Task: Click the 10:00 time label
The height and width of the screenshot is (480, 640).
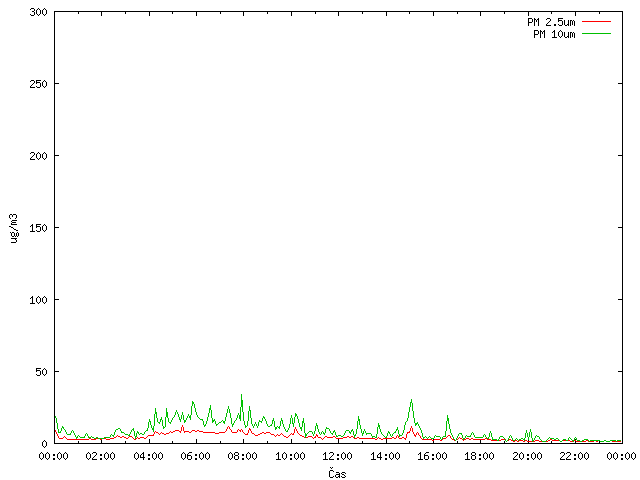Action: [290, 456]
